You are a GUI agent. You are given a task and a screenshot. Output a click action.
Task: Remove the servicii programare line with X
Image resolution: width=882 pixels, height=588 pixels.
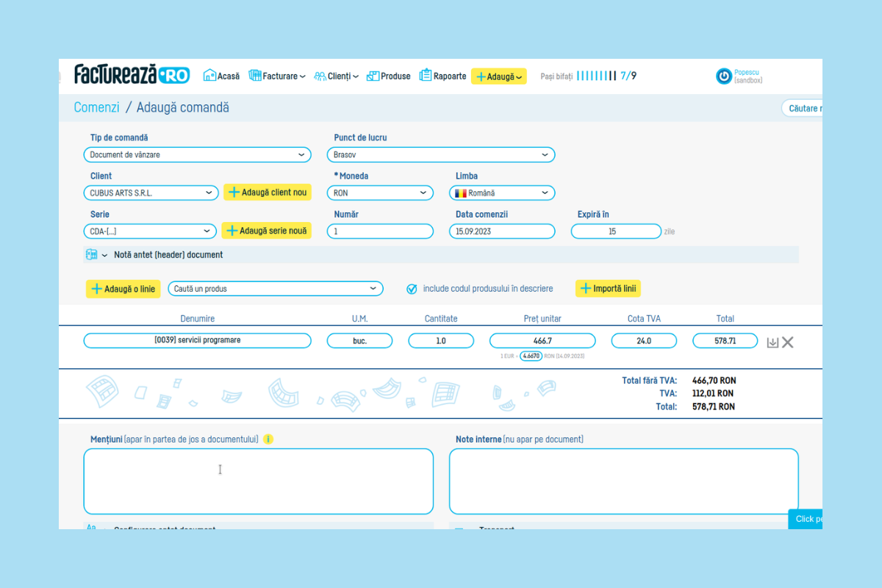click(788, 343)
